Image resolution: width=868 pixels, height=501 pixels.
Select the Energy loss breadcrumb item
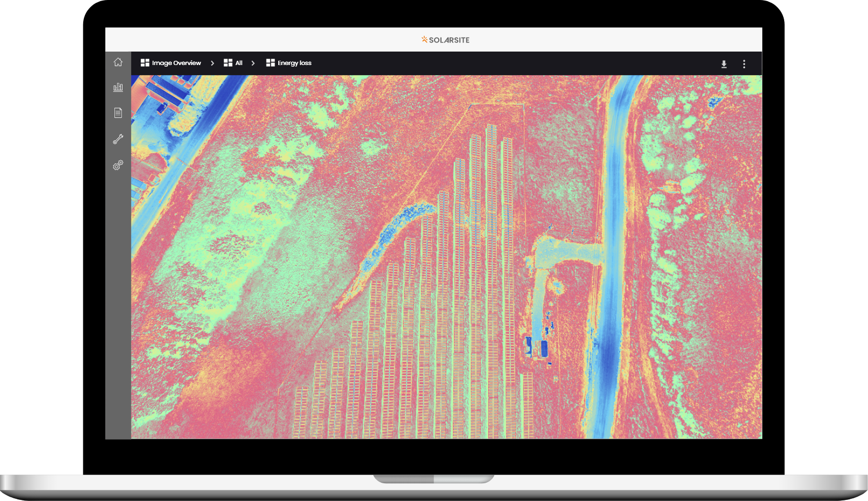coord(294,63)
